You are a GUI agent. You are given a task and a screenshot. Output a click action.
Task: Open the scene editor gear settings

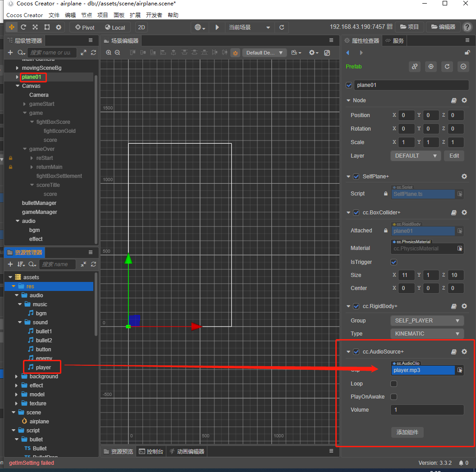[314, 53]
